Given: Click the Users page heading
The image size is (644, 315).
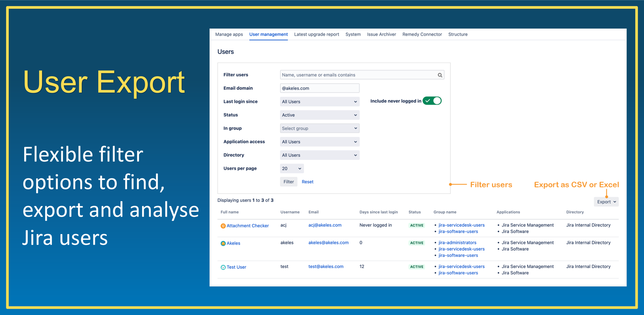Looking at the screenshot, I should click(225, 52).
